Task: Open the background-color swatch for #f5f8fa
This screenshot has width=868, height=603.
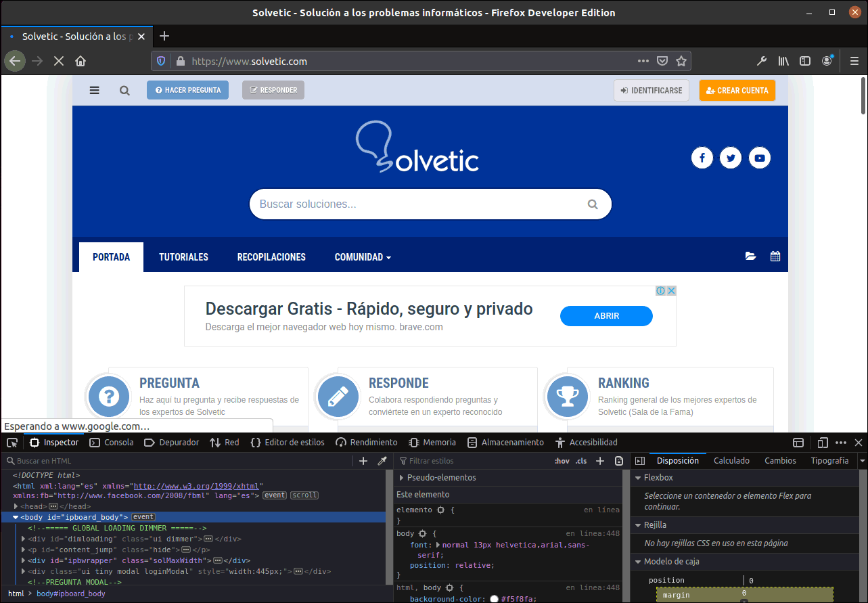Action: click(x=495, y=599)
